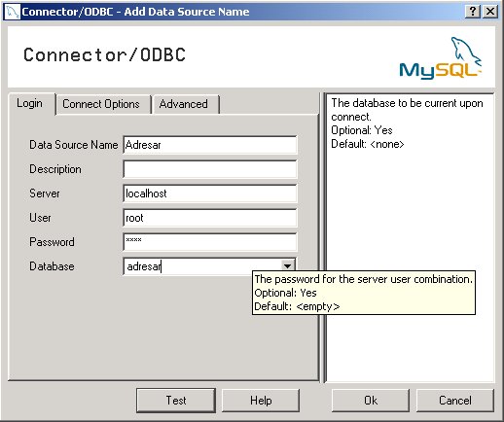Click the MySQL dolphin logo
This screenshot has height=422, width=504.
pyautogui.click(x=441, y=58)
